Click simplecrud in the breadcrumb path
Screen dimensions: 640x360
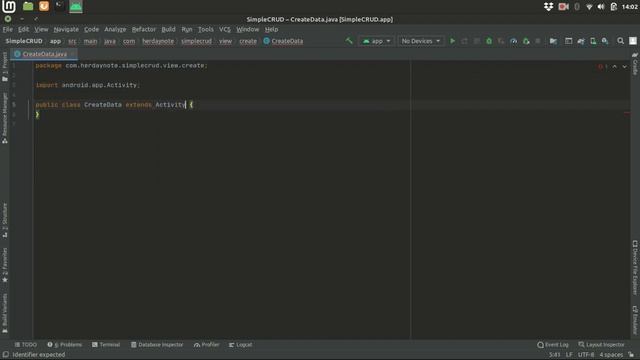pyautogui.click(x=196, y=41)
